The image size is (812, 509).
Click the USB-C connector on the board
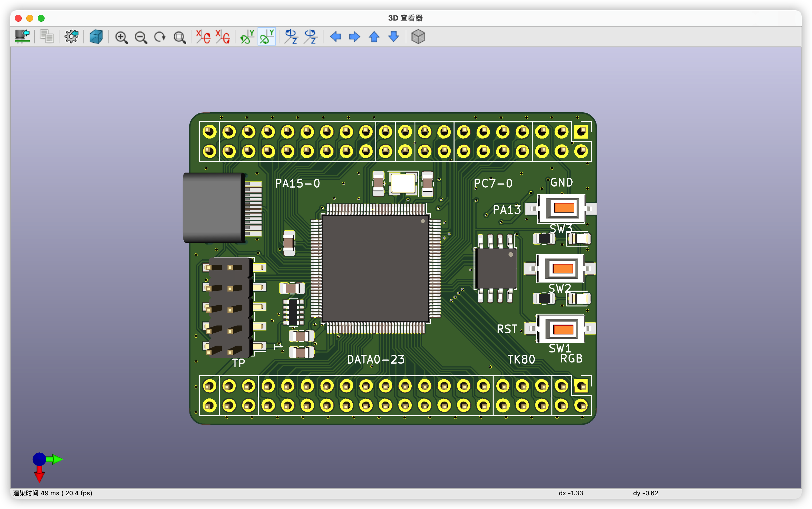214,207
